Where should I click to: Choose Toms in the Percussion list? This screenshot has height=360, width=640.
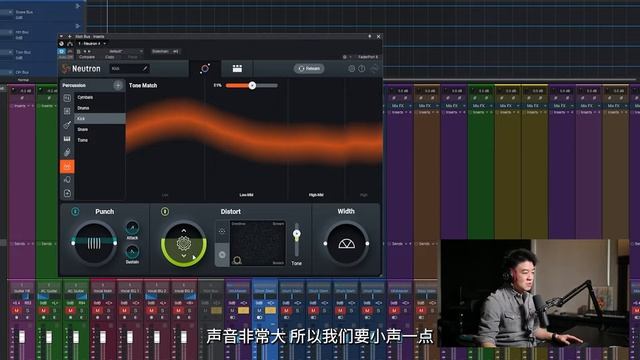[x=100, y=140]
